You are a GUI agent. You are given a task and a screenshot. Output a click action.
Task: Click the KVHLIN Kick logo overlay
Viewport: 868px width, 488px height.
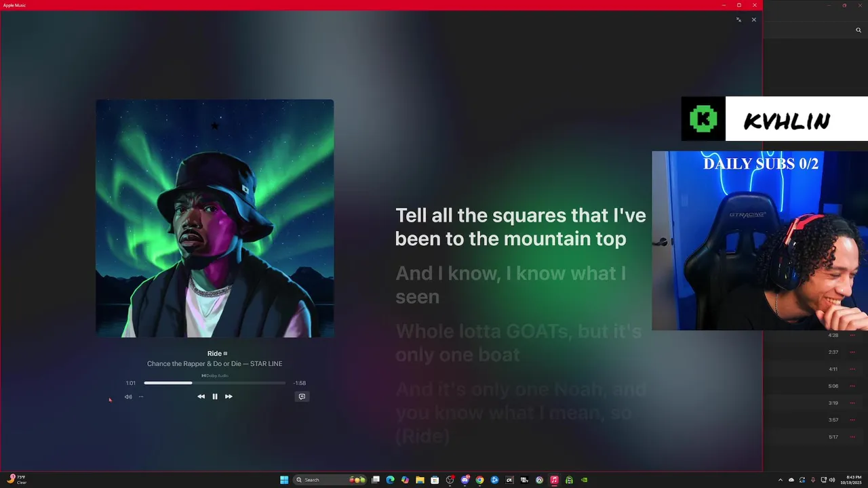703,119
